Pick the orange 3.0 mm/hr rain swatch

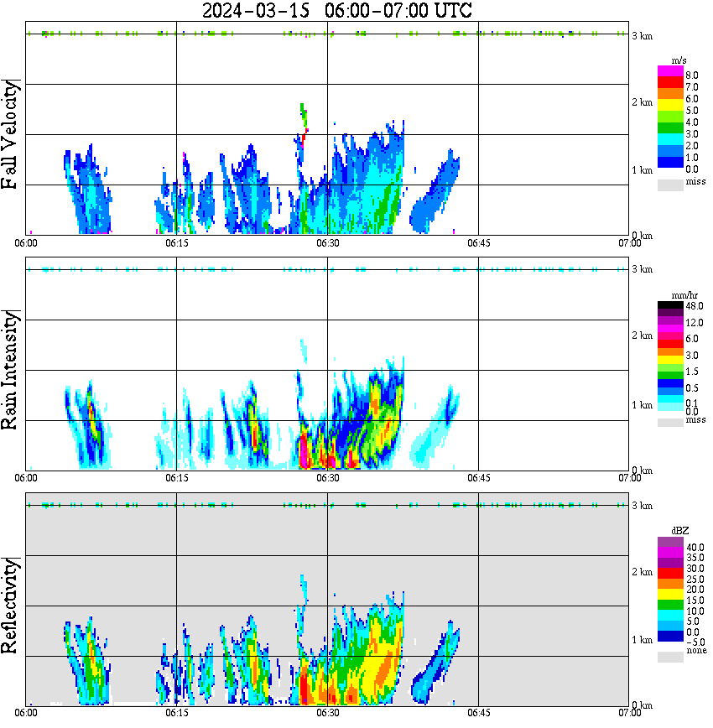pos(670,352)
